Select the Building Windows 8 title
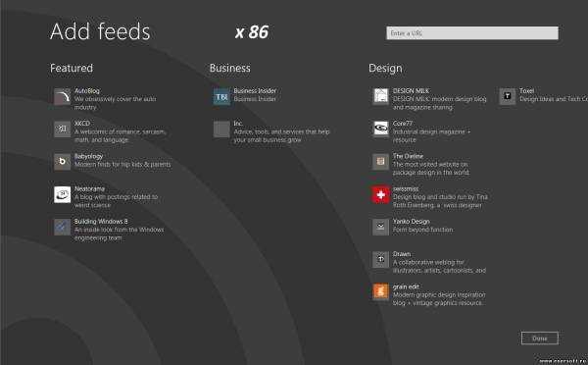 click(101, 222)
